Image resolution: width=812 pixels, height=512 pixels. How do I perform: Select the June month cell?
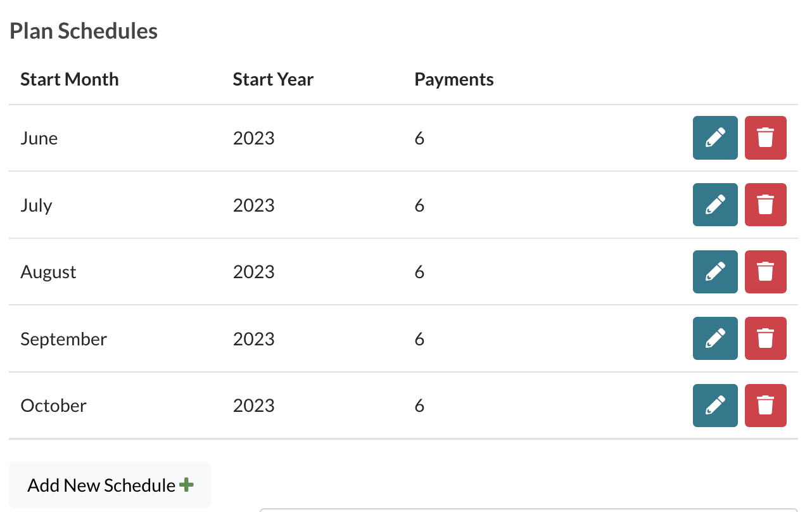pos(39,138)
